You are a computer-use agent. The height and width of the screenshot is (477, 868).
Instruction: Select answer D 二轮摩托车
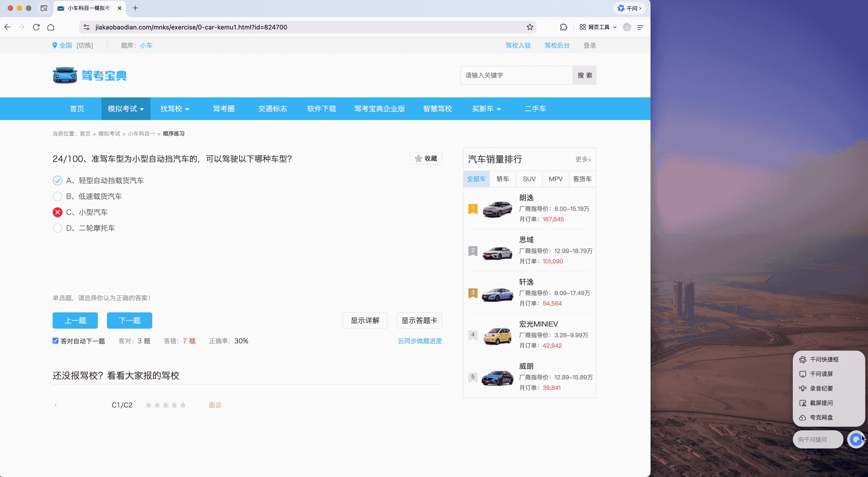tap(58, 228)
